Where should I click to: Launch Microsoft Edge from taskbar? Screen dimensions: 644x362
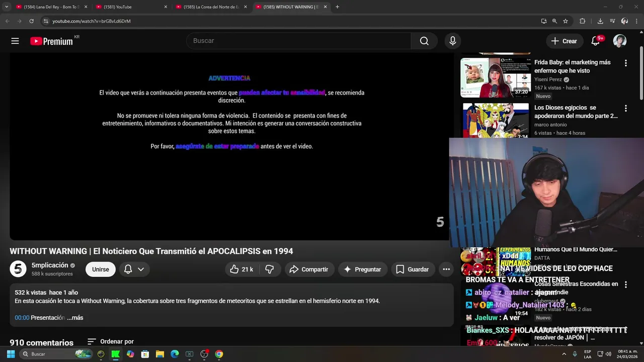pyautogui.click(x=175, y=354)
